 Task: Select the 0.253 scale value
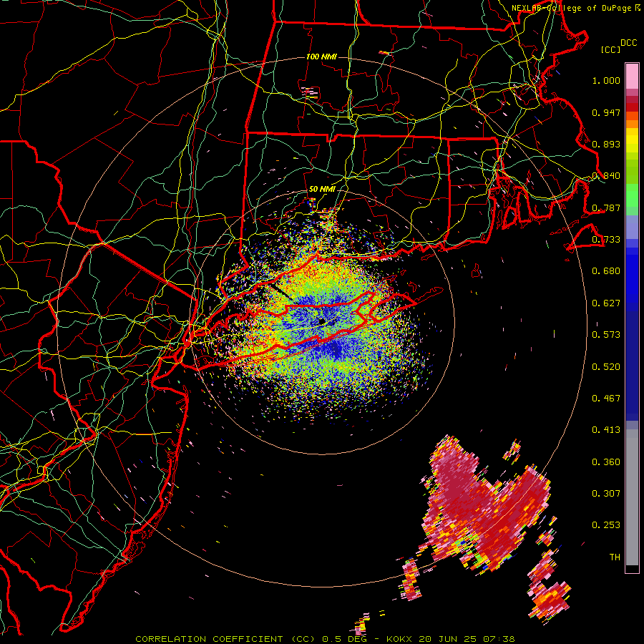pyautogui.click(x=606, y=525)
